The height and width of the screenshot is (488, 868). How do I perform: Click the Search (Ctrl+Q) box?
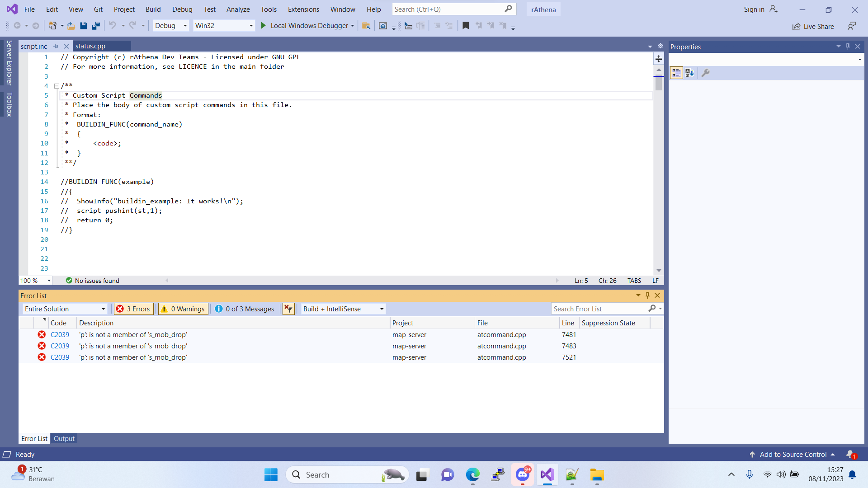pos(453,9)
